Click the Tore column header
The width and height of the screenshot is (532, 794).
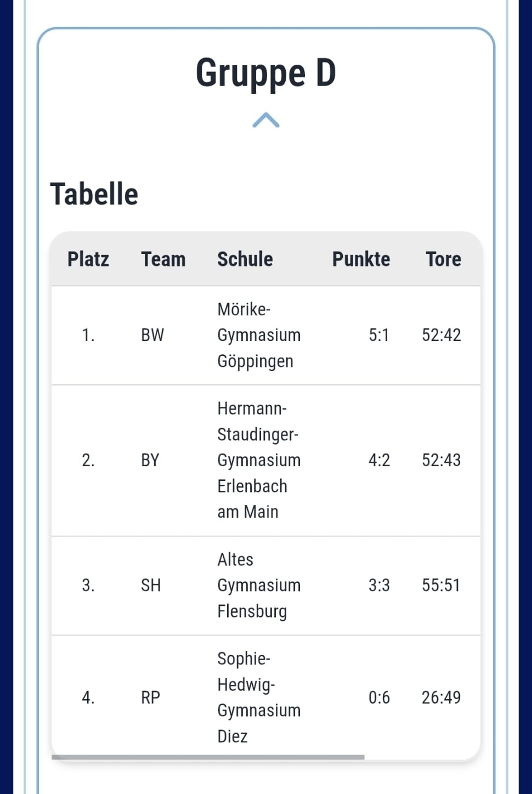pyautogui.click(x=443, y=259)
